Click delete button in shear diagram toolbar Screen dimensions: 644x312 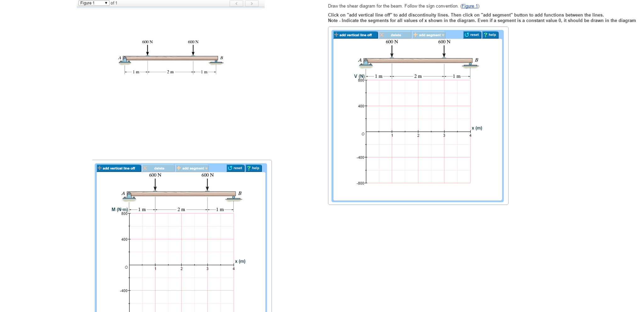(x=396, y=35)
